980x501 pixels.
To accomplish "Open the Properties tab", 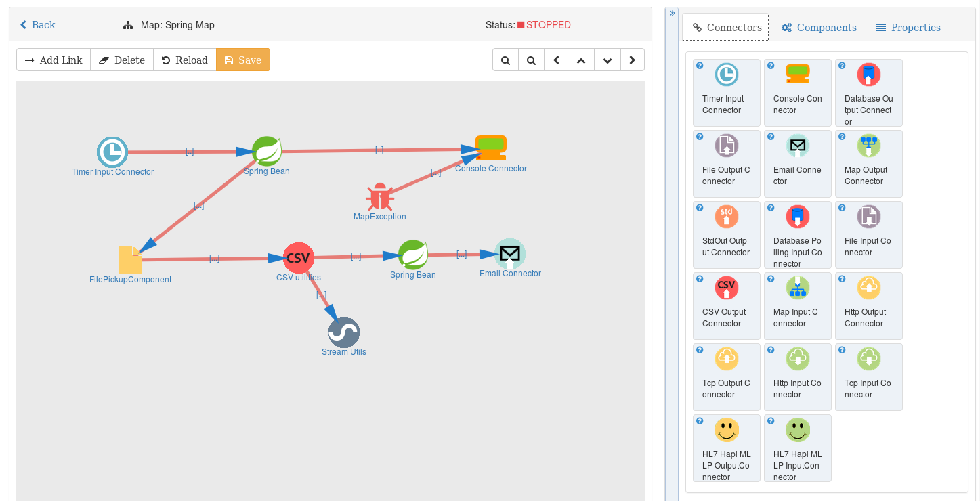I will pyautogui.click(x=908, y=28).
